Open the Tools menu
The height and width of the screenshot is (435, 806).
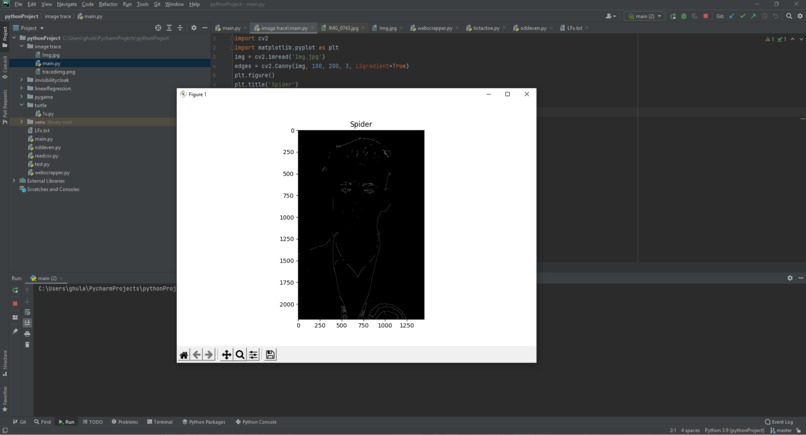142,4
